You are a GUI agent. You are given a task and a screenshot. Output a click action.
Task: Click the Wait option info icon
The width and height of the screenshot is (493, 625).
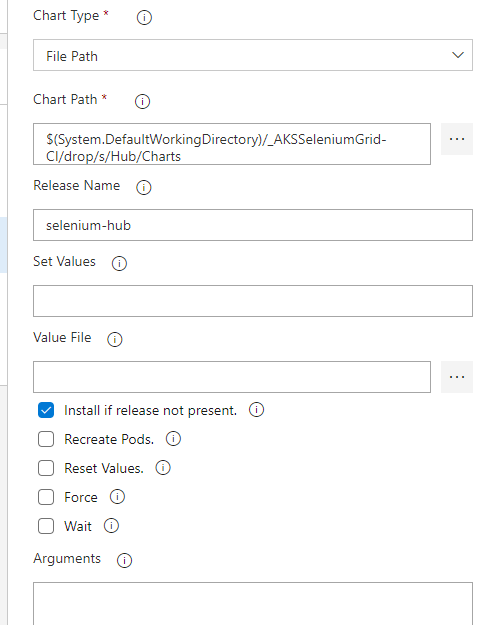(111, 525)
